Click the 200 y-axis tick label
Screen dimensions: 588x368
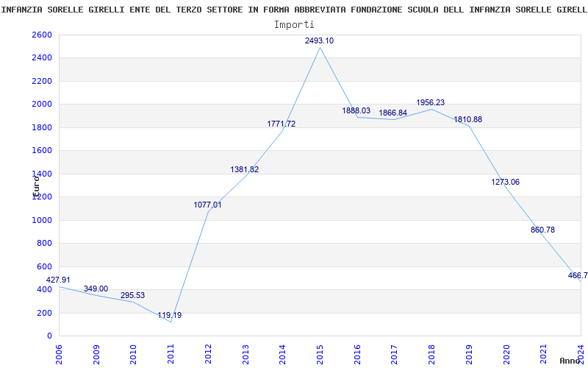point(45,314)
